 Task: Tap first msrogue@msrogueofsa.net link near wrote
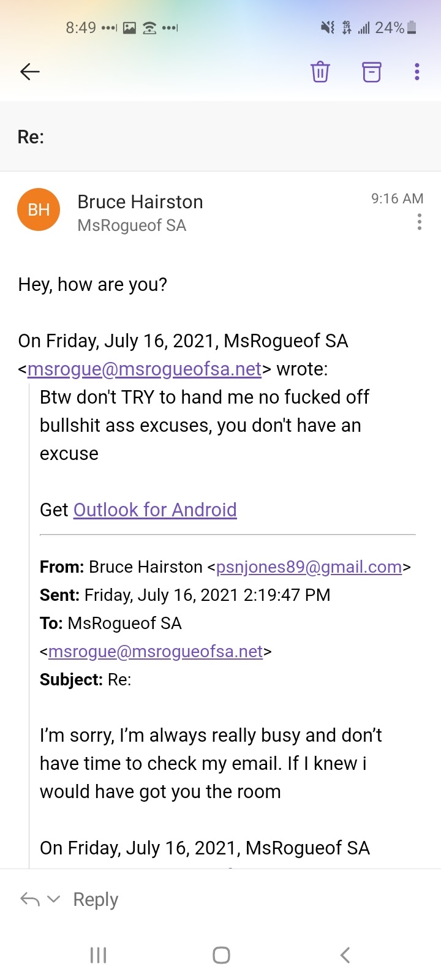pyautogui.click(x=145, y=369)
